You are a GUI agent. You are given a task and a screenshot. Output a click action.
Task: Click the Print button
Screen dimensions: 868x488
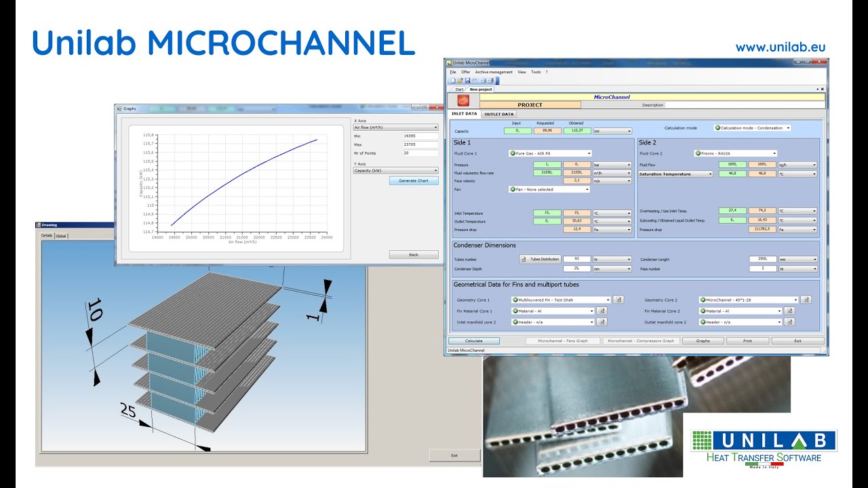(x=747, y=341)
